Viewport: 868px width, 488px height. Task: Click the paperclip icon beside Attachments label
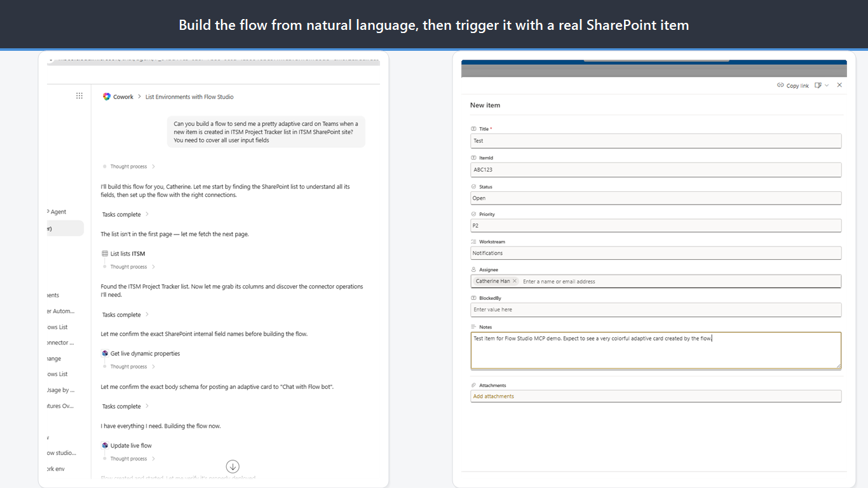[473, 385]
